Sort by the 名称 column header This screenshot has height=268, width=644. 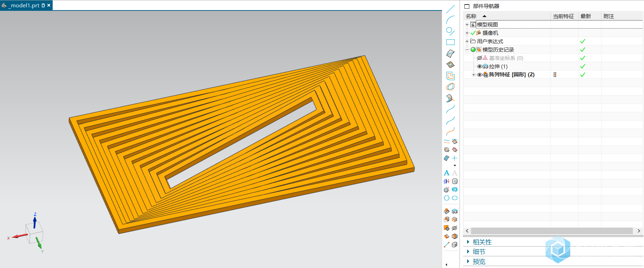(507, 16)
